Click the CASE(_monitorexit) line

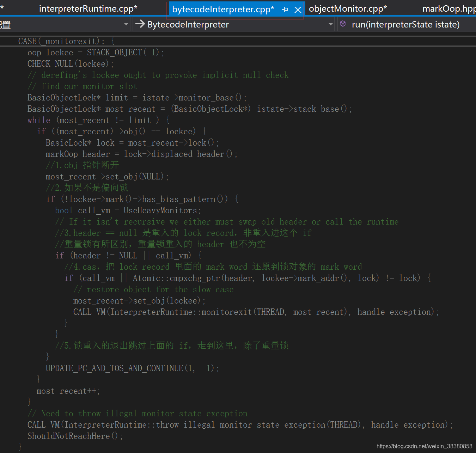coord(67,41)
